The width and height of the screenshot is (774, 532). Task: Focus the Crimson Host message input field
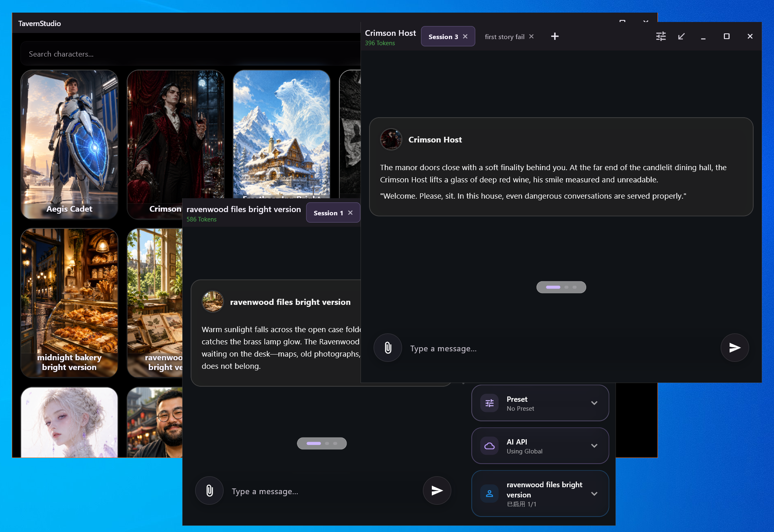point(561,348)
